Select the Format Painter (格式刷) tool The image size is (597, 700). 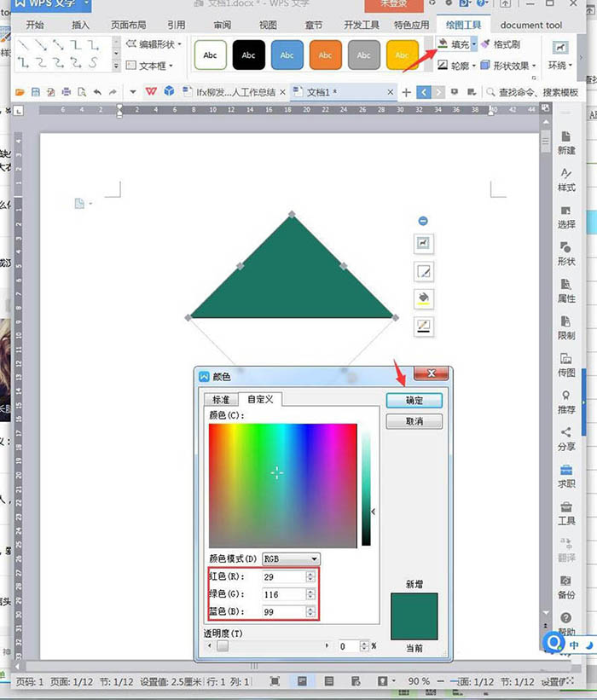click(x=501, y=44)
